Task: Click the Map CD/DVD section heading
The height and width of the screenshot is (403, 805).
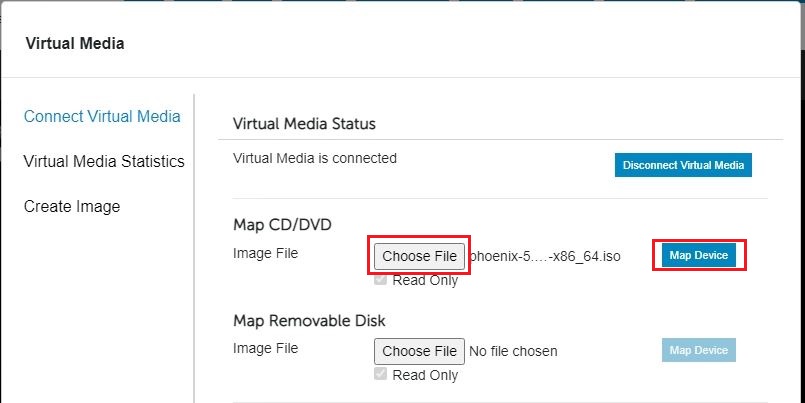Action: click(x=281, y=224)
